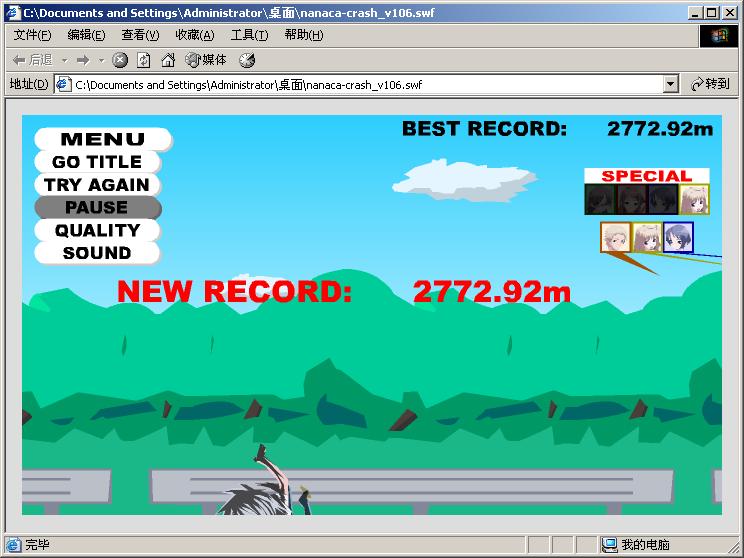Toggle the PAUSE game button

(97, 207)
